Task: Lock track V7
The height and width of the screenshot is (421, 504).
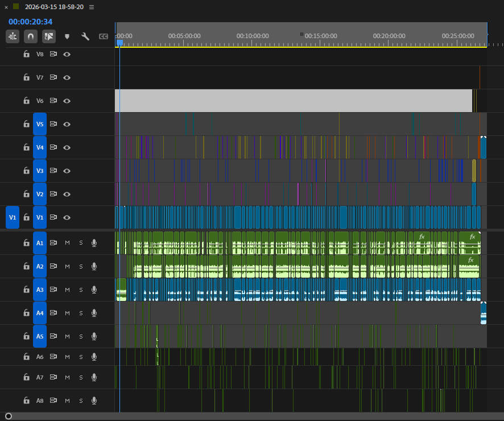Action: [26, 77]
